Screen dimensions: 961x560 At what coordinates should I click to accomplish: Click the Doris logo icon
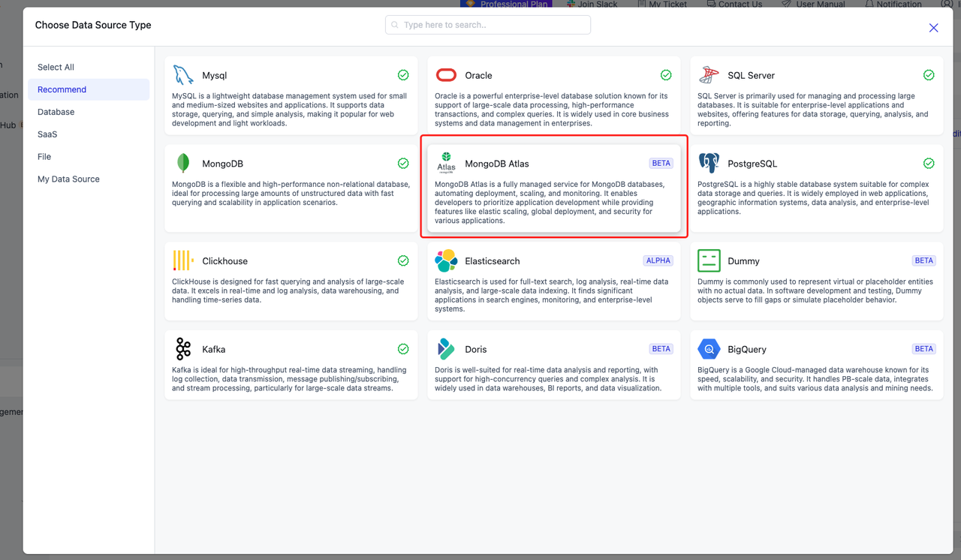pyautogui.click(x=446, y=349)
